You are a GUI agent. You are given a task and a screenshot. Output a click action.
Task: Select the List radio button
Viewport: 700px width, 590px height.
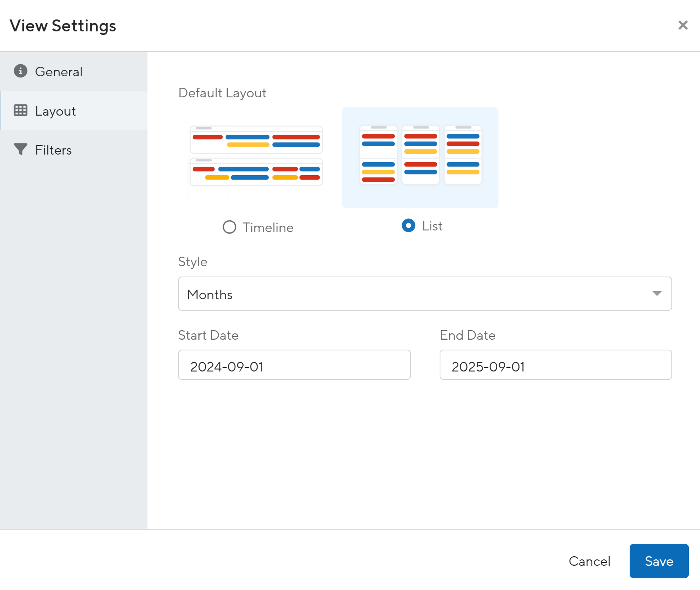click(x=408, y=226)
